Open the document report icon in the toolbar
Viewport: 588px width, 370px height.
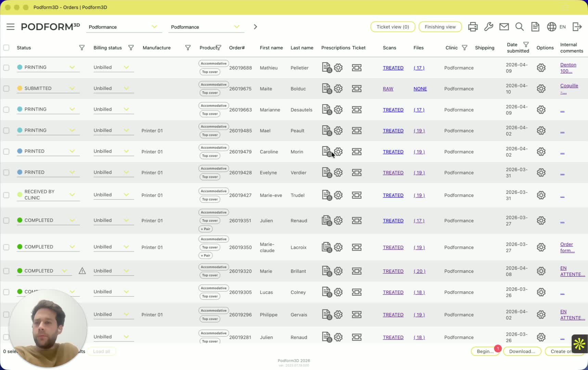click(x=535, y=27)
